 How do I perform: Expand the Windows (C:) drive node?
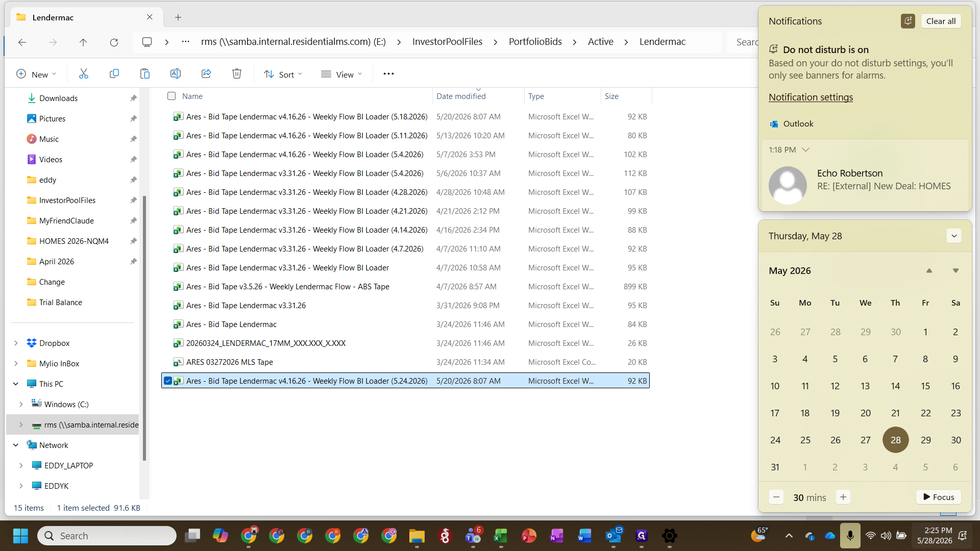pos(21,404)
